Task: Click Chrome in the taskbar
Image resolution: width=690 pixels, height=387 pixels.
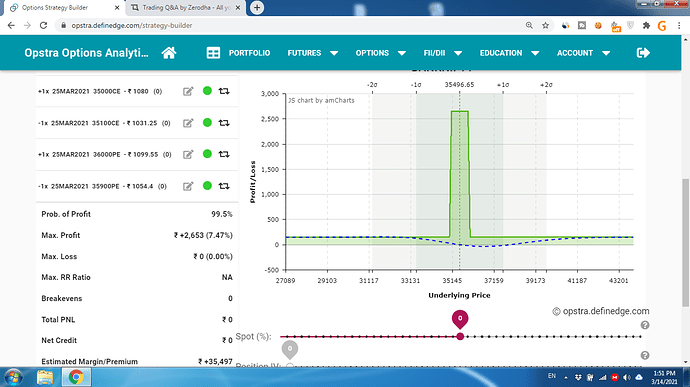Action: coord(76,377)
